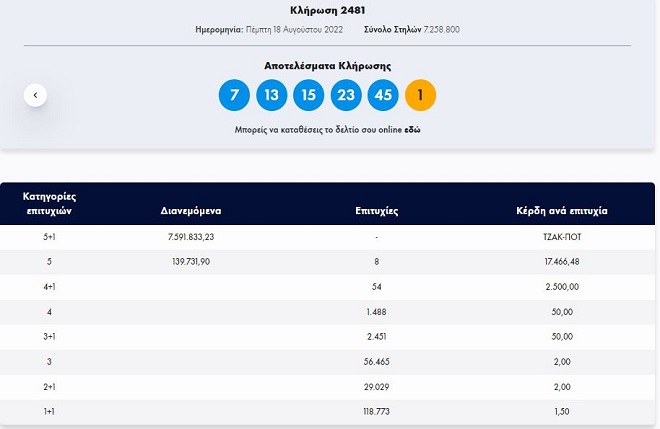
Task: Click the 7.591.833,23 distributed amount
Action: 192,237
